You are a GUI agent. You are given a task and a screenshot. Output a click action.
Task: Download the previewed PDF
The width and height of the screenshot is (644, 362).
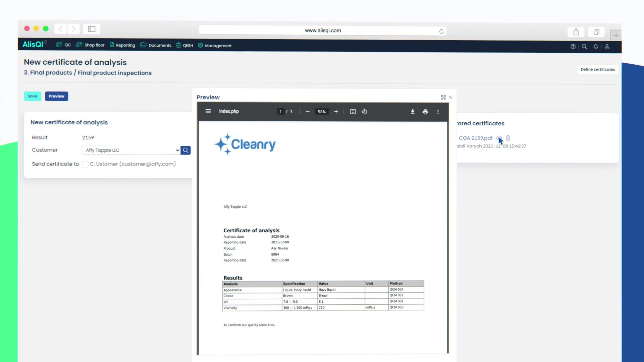[x=413, y=112]
